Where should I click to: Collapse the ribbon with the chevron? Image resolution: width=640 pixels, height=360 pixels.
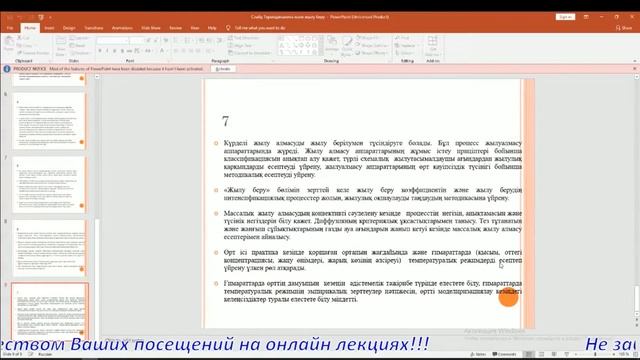[x=635, y=61]
